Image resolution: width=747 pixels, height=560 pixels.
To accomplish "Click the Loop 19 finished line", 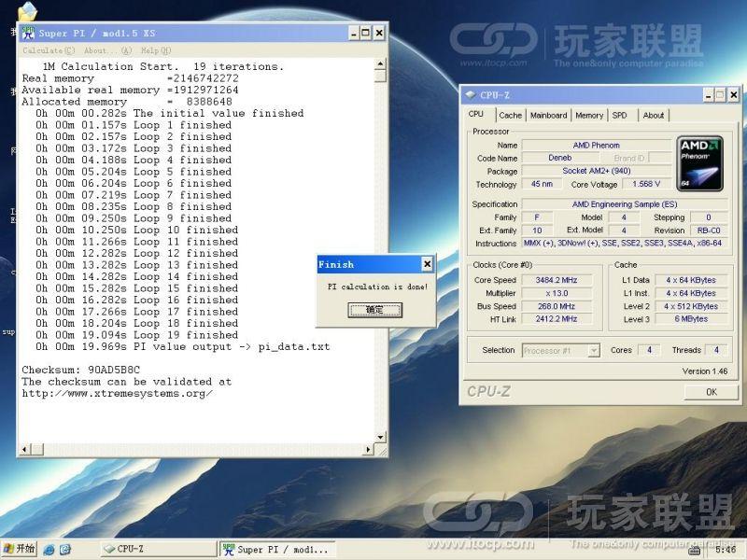I will pos(136,335).
